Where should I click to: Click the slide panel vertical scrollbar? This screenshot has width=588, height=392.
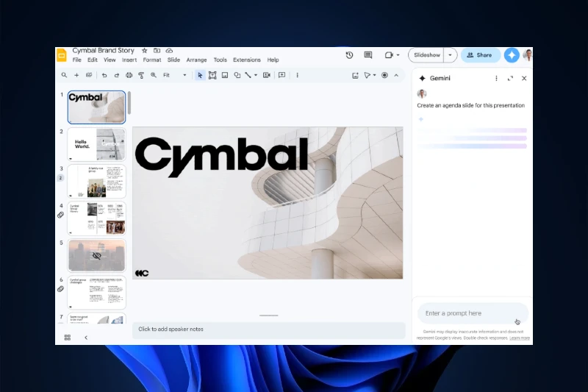click(129, 103)
